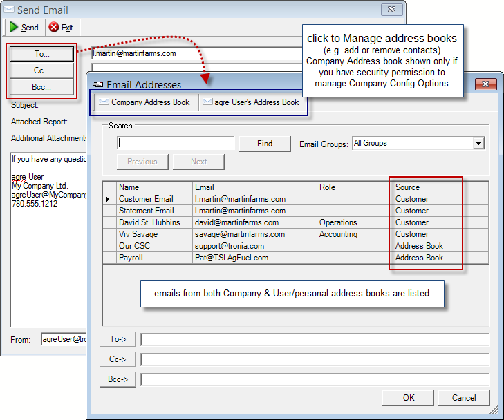
Task: Click the To field containing l.martin@martinfarms.com
Action: 197,53
